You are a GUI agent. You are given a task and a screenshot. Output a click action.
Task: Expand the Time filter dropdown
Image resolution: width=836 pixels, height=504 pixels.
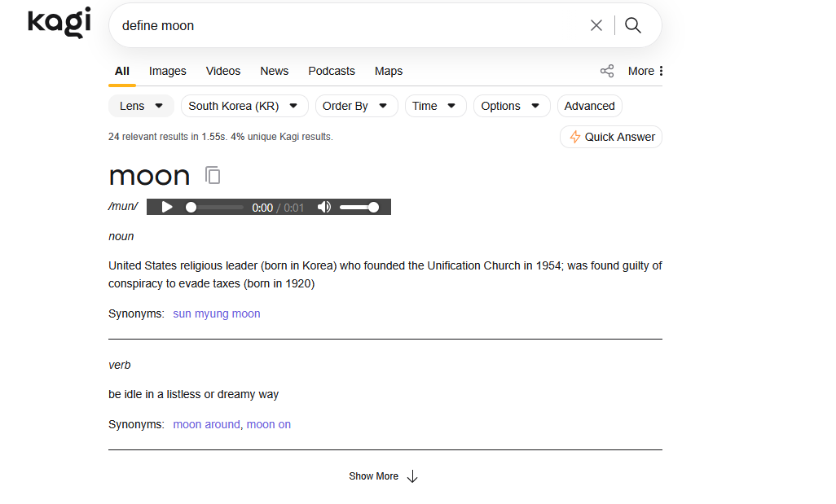pos(435,106)
